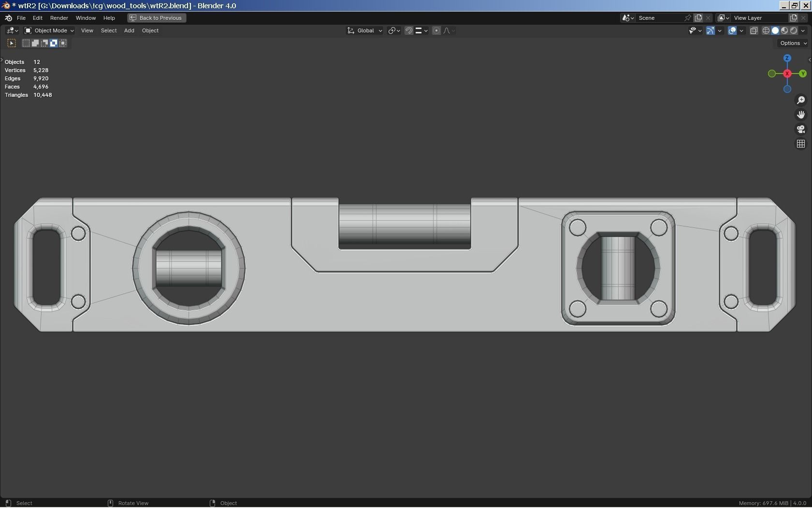Delete the current Scene
The image size is (812, 508).
click(708, 18)
